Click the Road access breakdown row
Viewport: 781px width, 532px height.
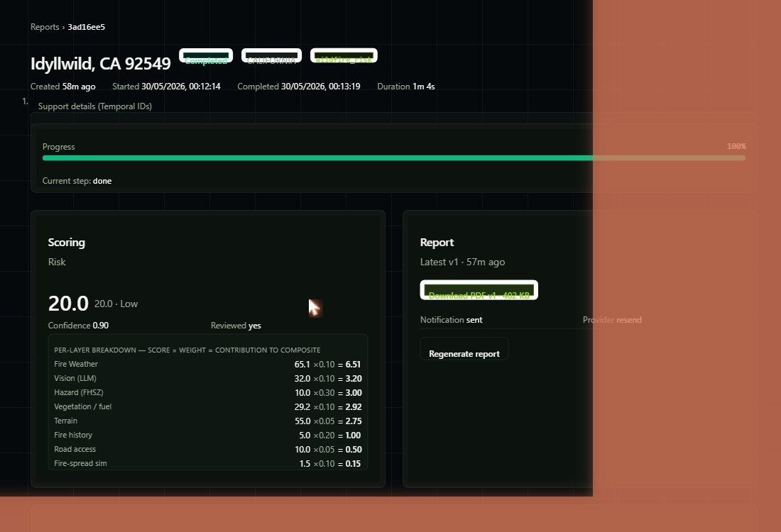click(x=208, y=450)
